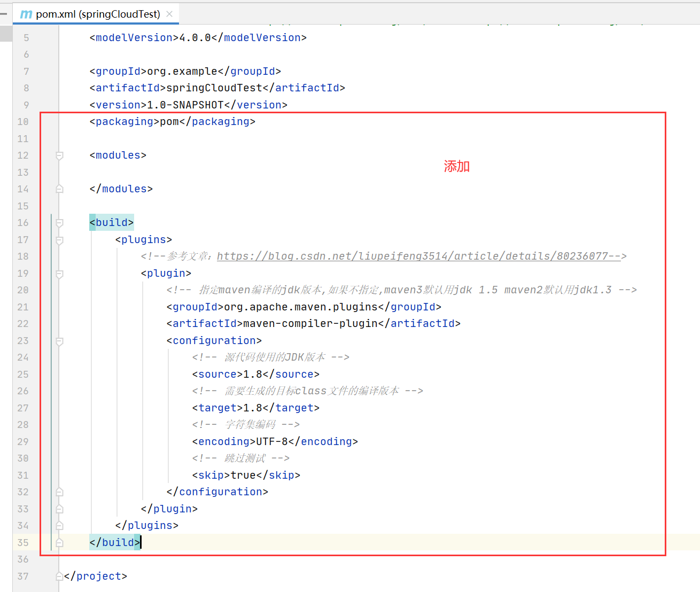This screenshot has width=700, height=592.
Task: Click the artifactId springCloudTest text
Action: coord(217,88)
